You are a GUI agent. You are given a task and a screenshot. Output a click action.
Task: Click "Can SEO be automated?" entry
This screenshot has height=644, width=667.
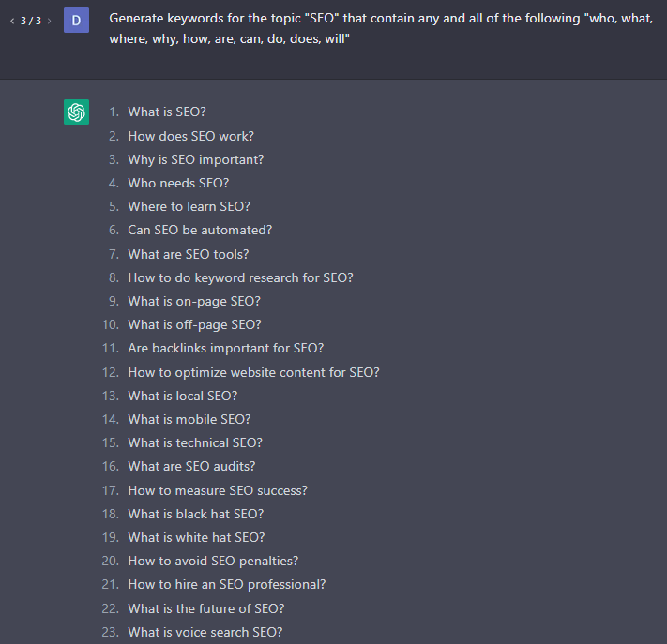tap(200, 230)
